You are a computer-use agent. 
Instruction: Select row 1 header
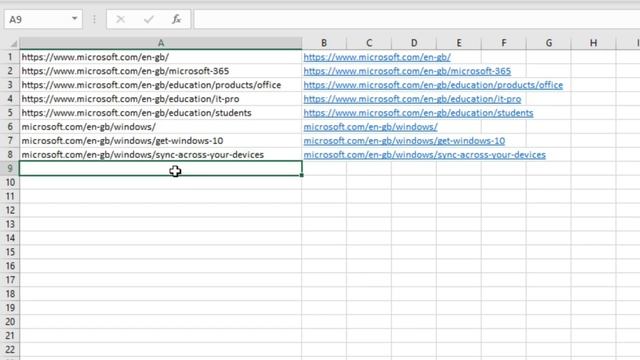point(10,57)
